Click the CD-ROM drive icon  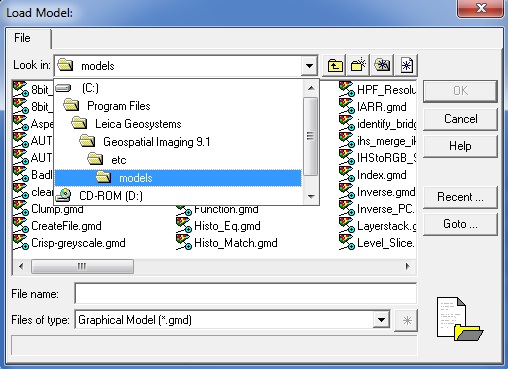point(63,195)
